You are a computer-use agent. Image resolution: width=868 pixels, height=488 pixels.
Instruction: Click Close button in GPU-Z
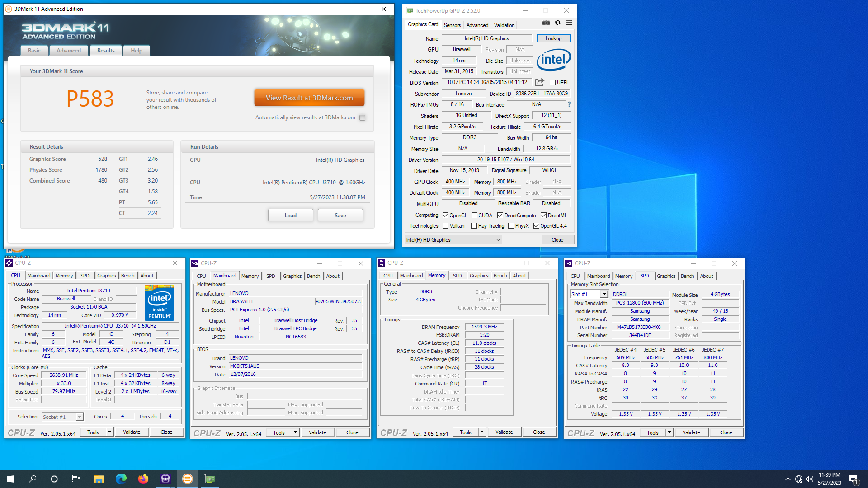pos(557,240)
